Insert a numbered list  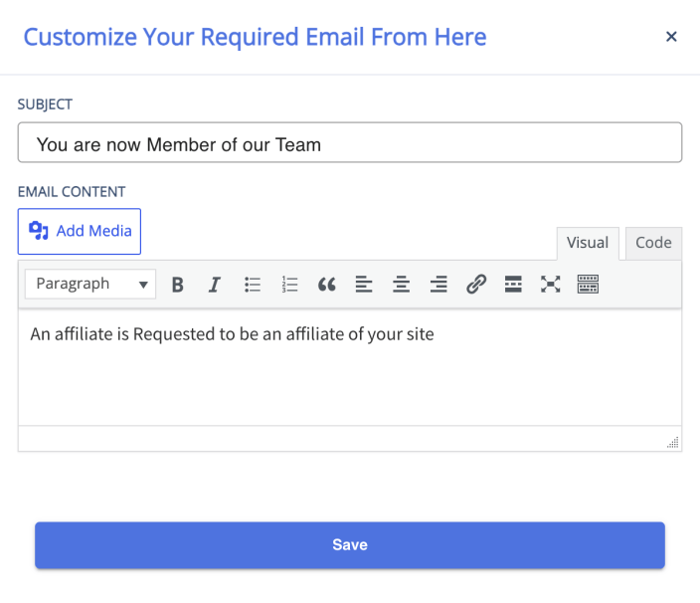(x=289, y=284)
